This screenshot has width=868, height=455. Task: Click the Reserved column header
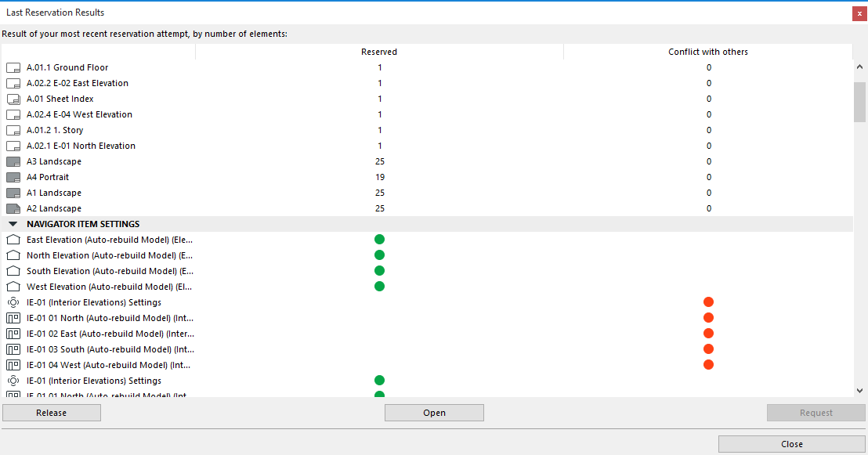[379, 52]
